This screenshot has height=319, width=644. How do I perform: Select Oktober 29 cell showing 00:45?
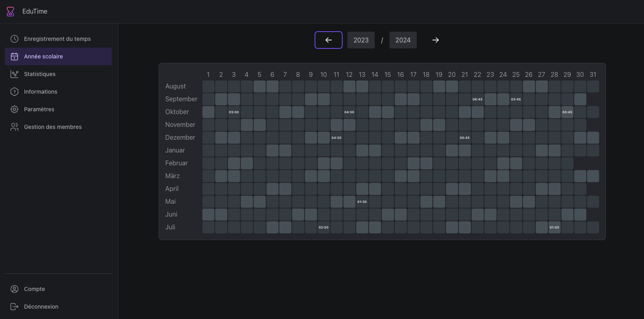(x=567, y=112)
